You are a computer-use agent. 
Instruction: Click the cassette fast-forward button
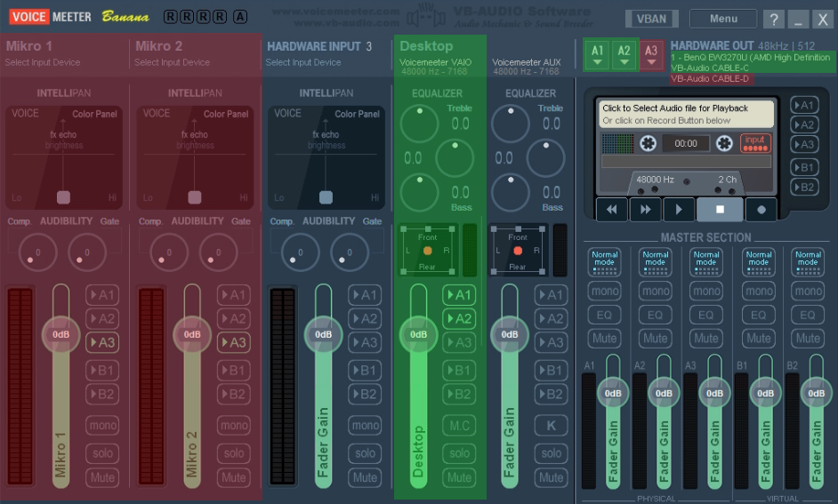coord(645,209)
